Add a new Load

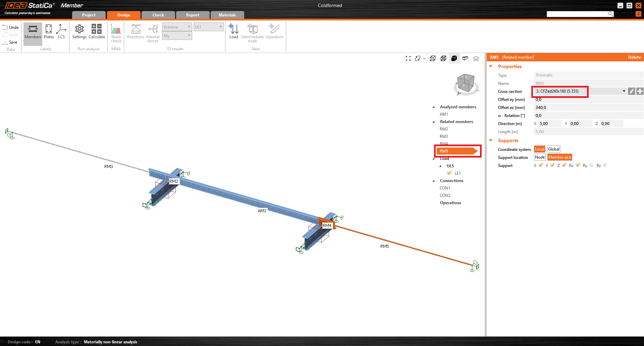(233, 32)
